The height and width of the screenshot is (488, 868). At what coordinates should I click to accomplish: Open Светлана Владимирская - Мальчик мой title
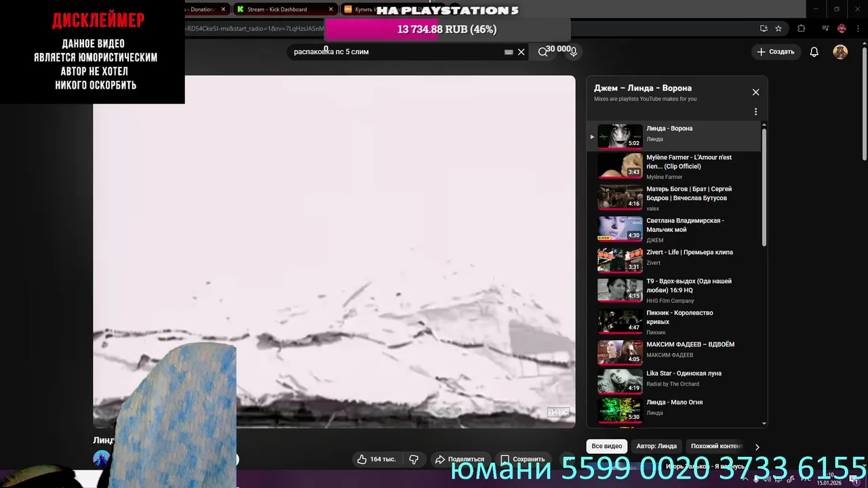click(685, 225)
